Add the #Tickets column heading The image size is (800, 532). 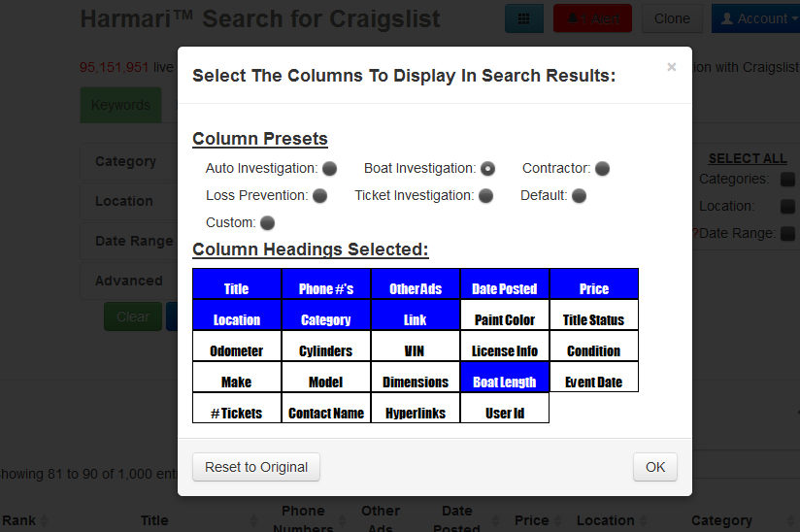pos(237,408)
